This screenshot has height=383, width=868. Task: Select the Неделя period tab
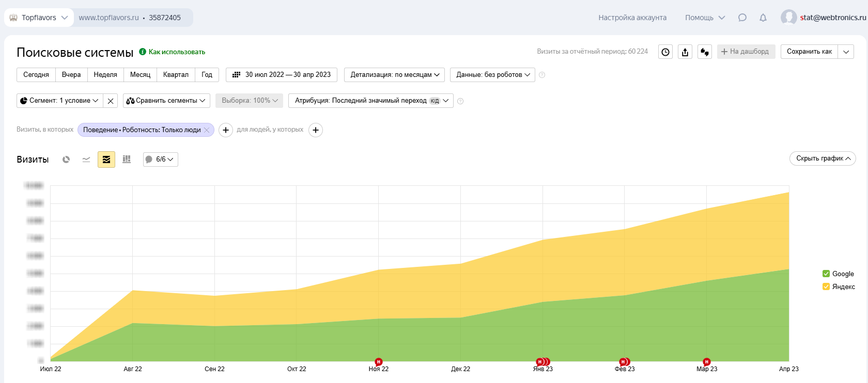pos(105,75)
